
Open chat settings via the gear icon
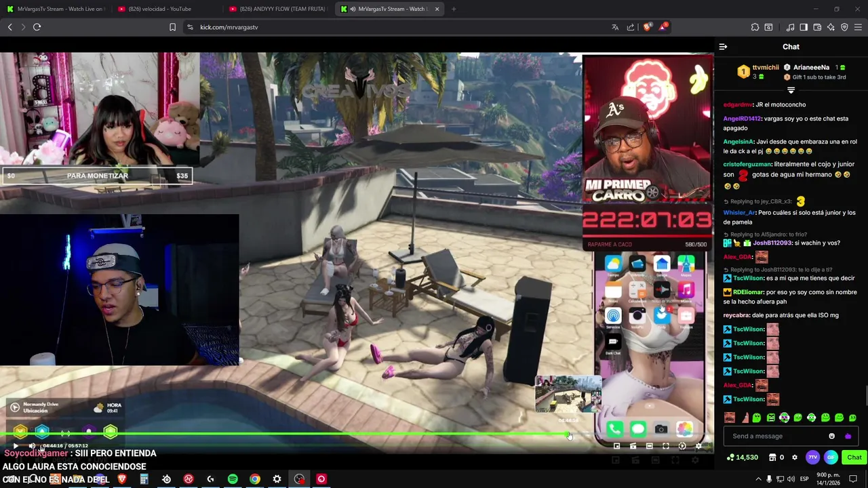pos(795,457)
